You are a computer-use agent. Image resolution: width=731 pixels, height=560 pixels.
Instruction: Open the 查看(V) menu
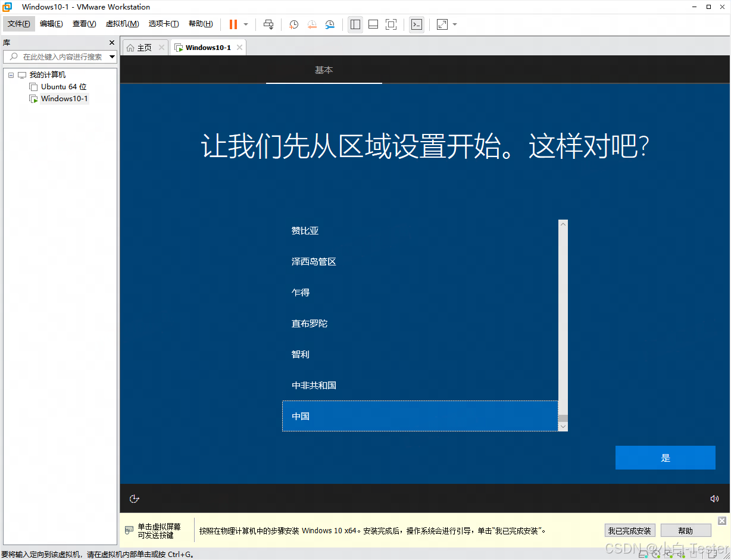coord(84,24)
